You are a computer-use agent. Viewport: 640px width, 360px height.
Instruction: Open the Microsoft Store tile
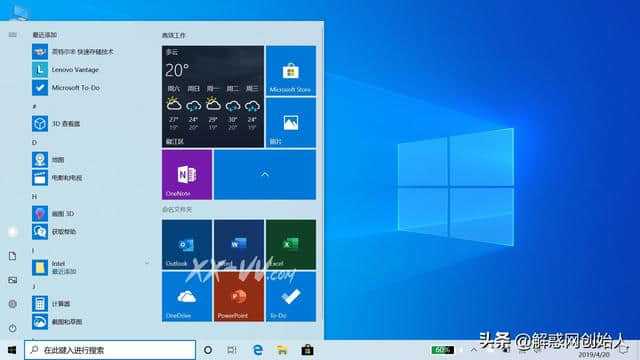click(x=291, y=71)
